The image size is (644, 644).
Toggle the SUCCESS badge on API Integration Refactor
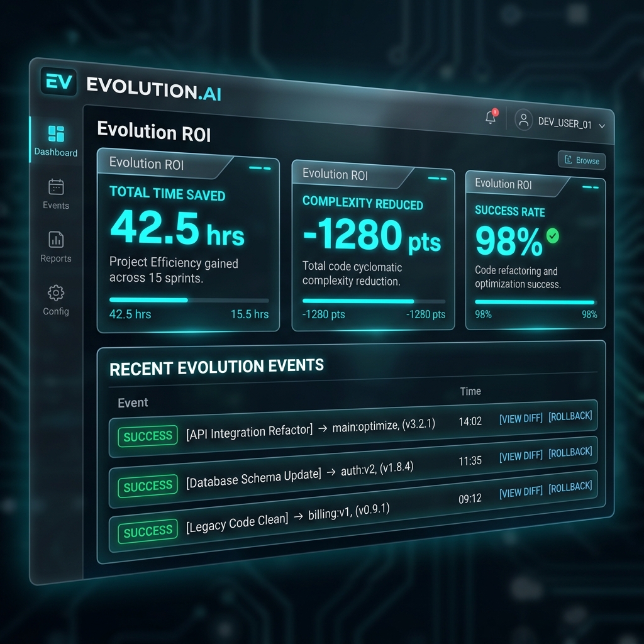[x=147, y=436]
